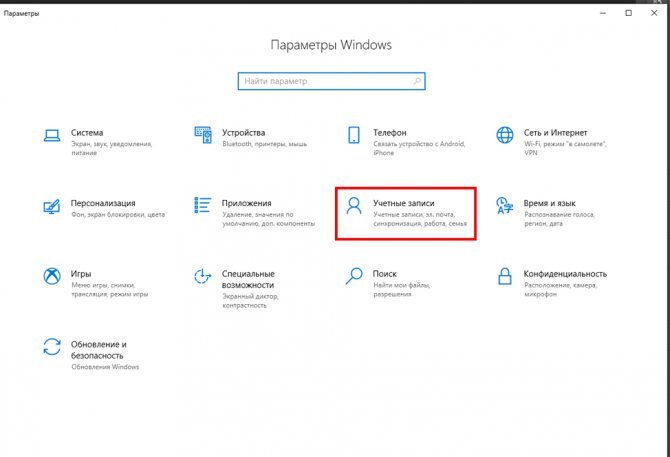Click the Специальные возможности accessibility icon

[x=203, y=276]
